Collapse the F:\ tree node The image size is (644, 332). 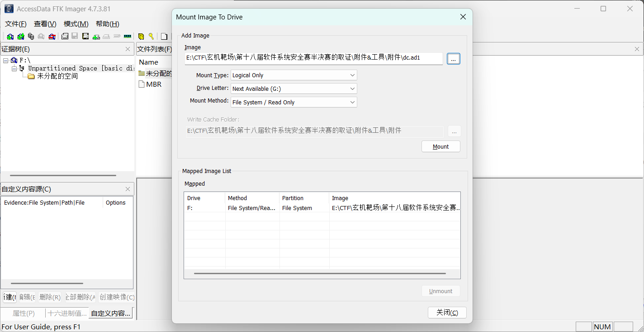pyautogui.click(x=5, y=60)
